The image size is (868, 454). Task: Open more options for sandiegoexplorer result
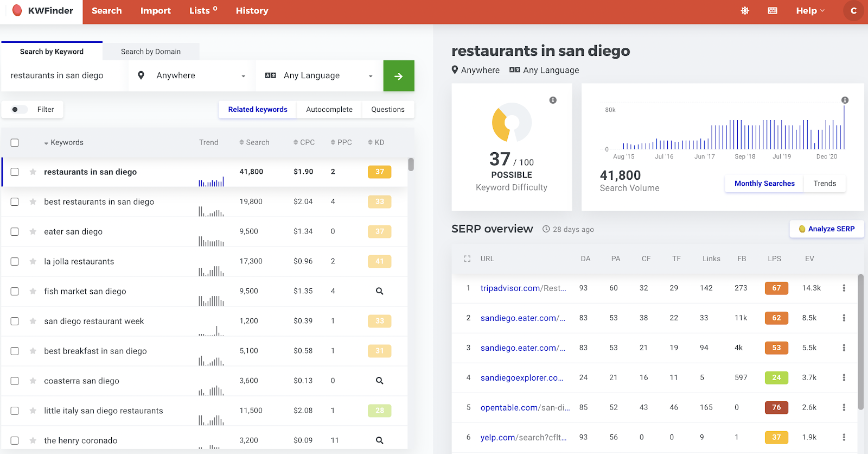pyautogui.click(x=844, y=377)
